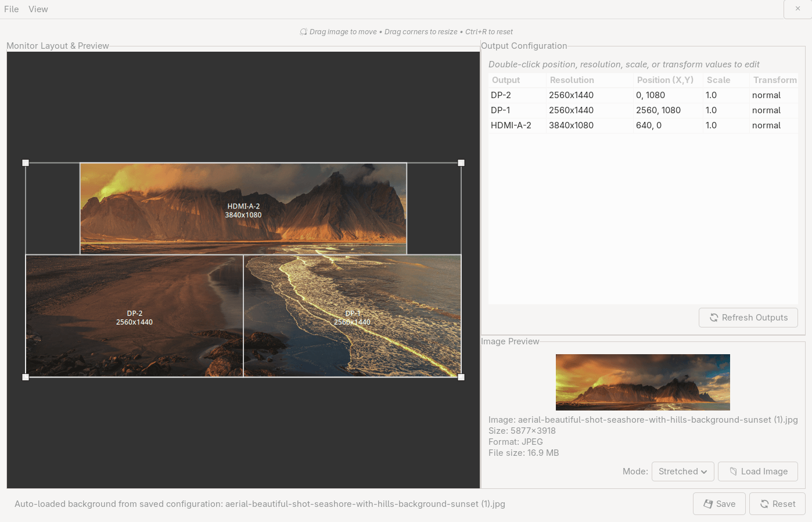This screenshot has height=522, width=812.
Task: Select the HDMI-A-2 row resolution 3840x1080
Action: pyautogui.click(x=571, y=125)
